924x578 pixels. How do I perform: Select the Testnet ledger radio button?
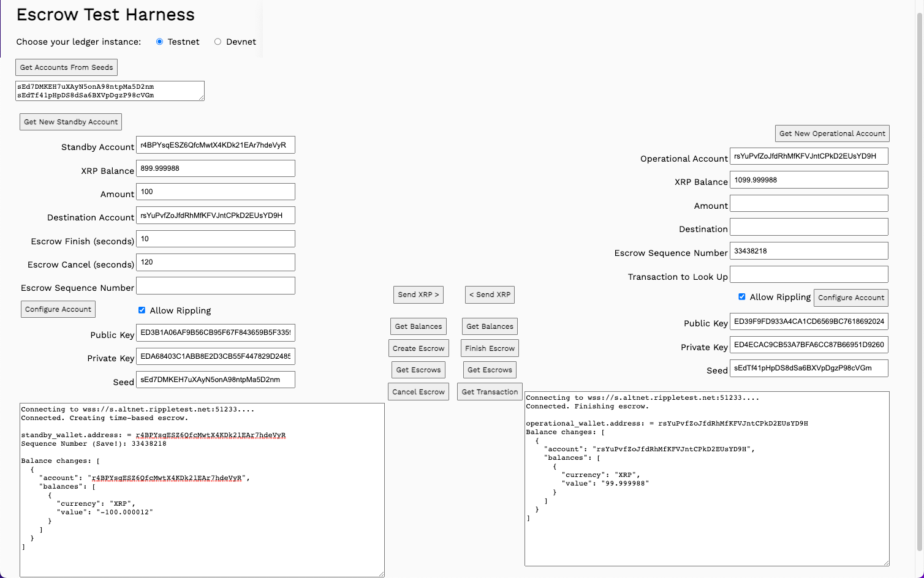click(x=160, y=42)
